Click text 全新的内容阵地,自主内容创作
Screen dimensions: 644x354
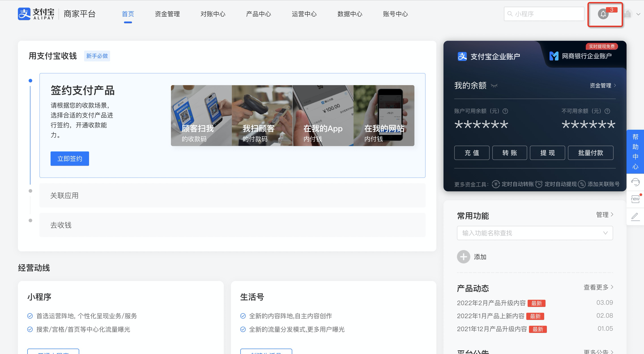tap(290, 316)
